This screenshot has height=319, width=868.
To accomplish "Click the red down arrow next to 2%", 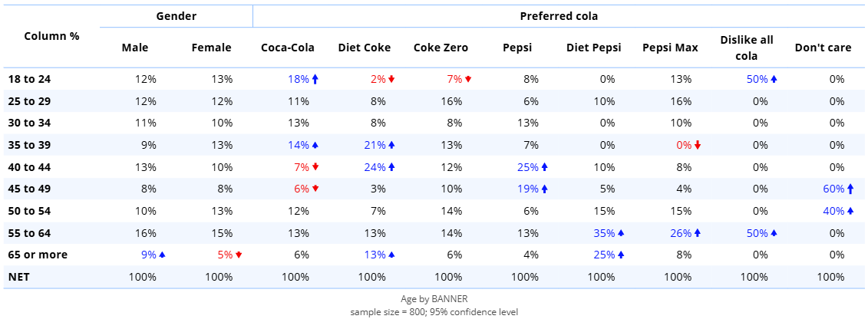I will pyautogui.click(x=391, y=79).
